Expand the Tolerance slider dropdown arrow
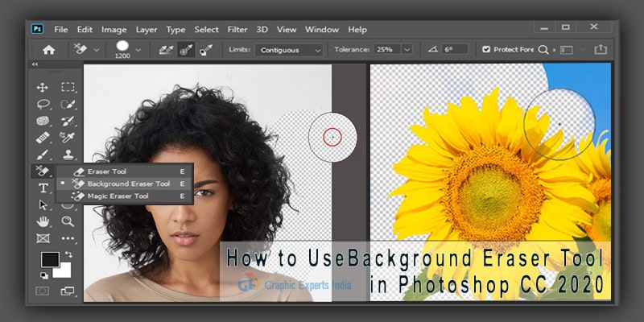 pos(407,50)
